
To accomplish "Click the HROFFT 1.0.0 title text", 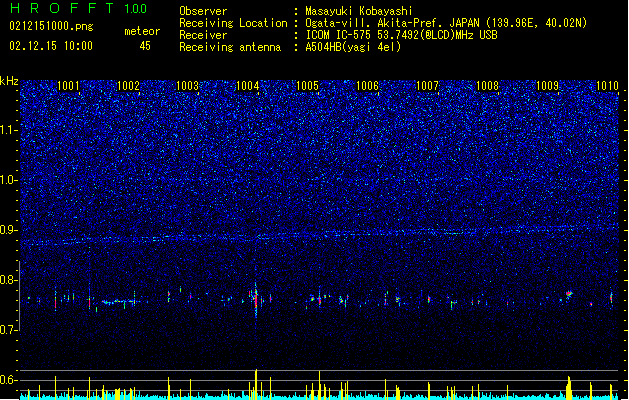I will 79,8.
